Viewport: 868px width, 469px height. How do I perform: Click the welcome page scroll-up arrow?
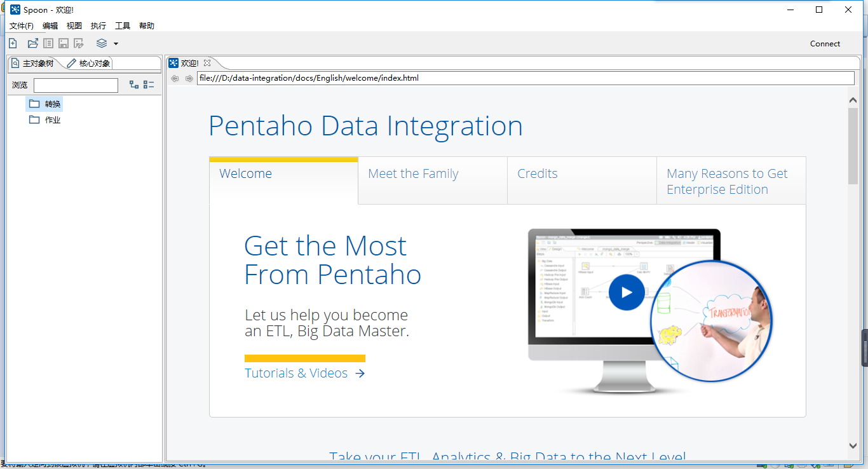[x=853, y=100]
